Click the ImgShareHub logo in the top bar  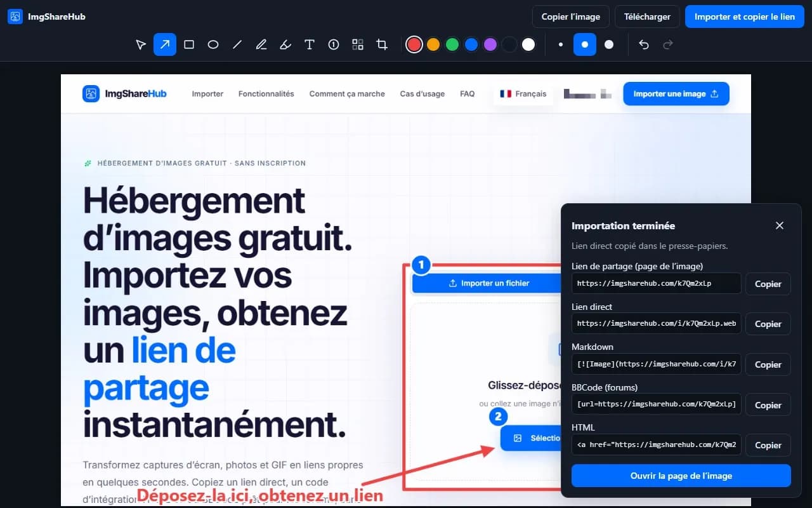46,17
